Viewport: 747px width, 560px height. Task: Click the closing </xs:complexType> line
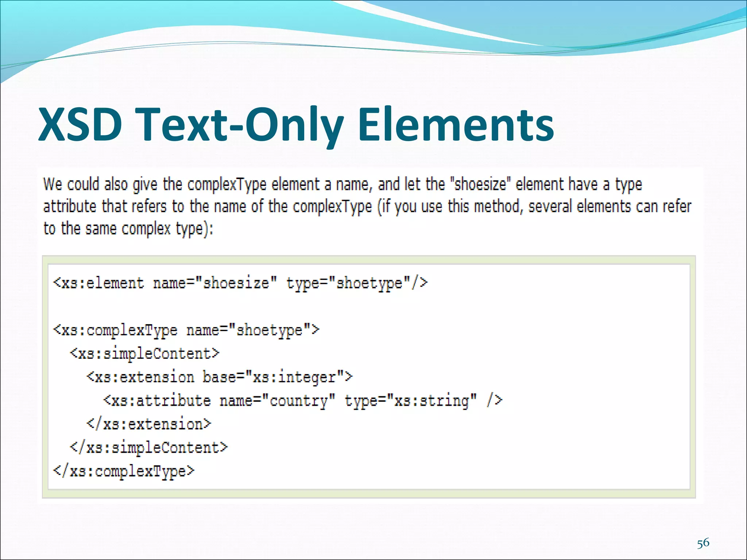(x=124, y=471)
